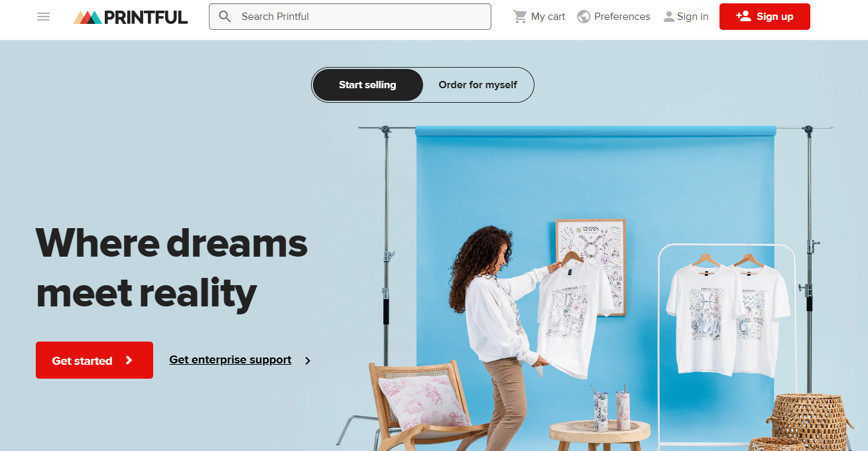
Task: Click the globe Preferences icon
Action: 584,17
